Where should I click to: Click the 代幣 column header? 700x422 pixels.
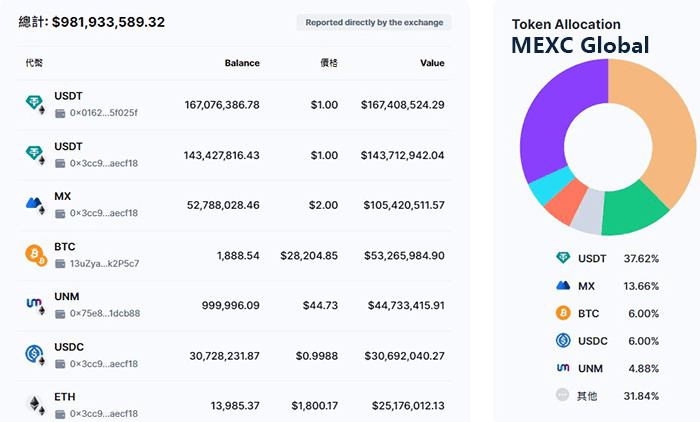pos(34,63)
